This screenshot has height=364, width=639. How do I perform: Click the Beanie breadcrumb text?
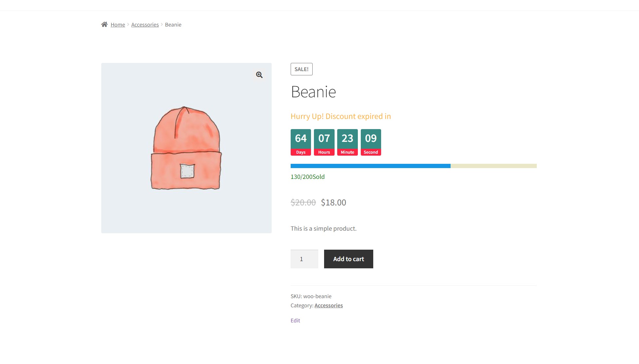173,25
